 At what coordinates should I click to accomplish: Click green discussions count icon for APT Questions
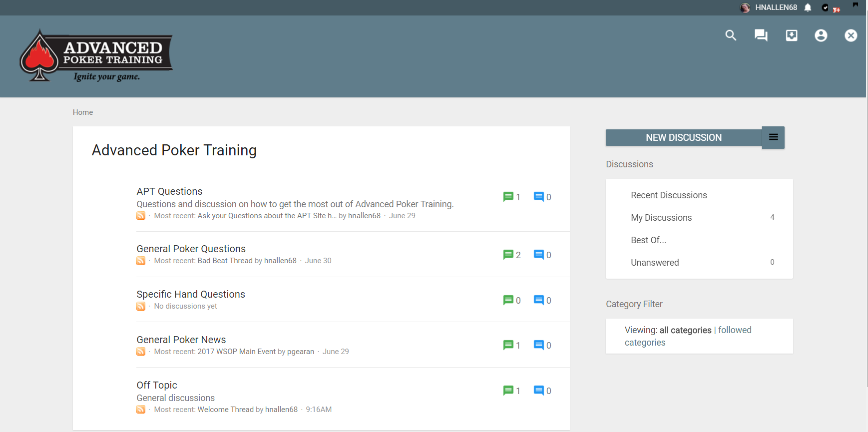coord(508,197)
